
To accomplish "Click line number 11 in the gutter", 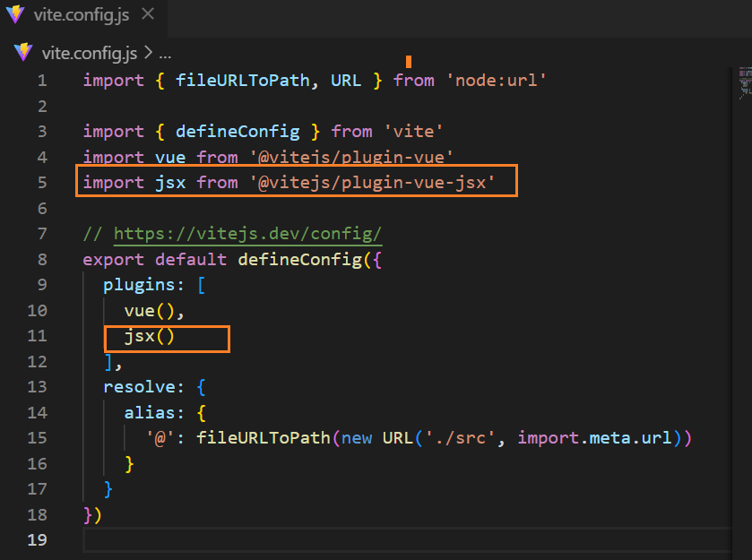I will pyautogui.click(x=38, y=336).
